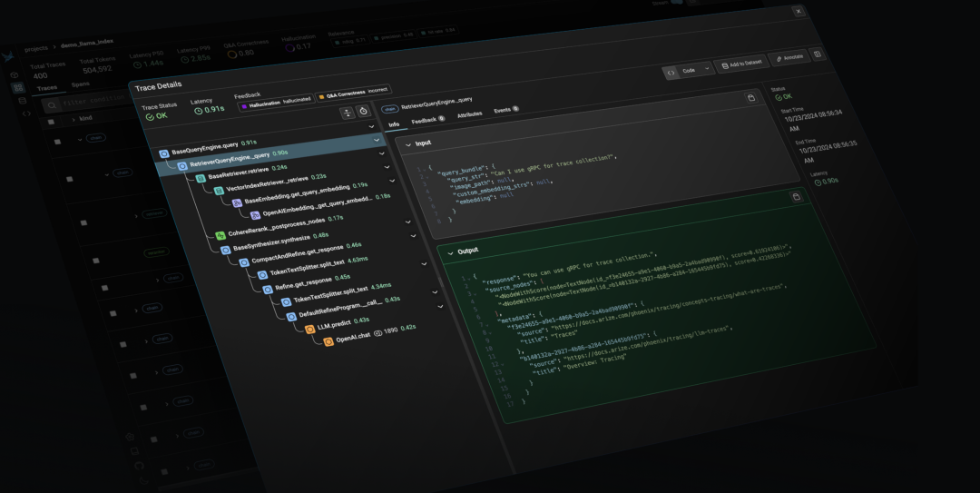Screen dimensions: 980x493
Task: Click the search magnifier icon in filter bar
Action: tap(52, 105)
